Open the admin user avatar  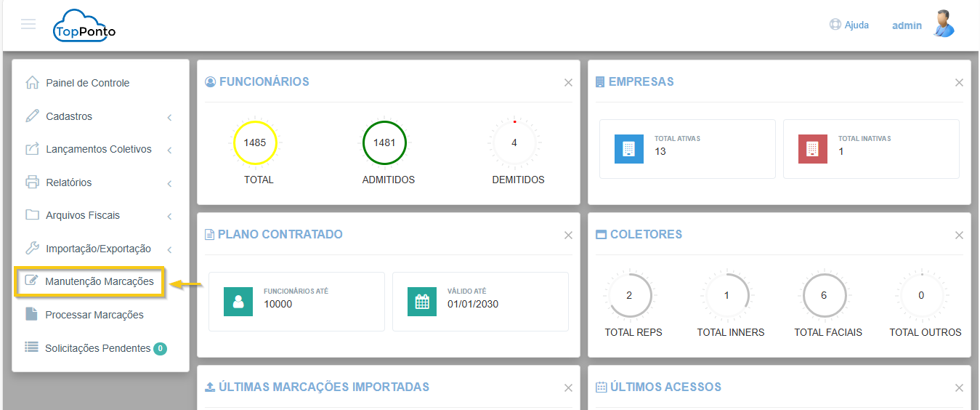click(x=944, y=24)
